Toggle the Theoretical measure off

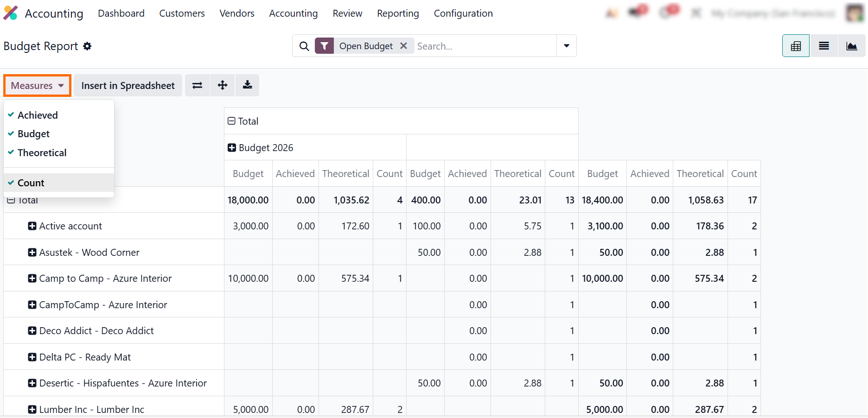coord(42,152)
